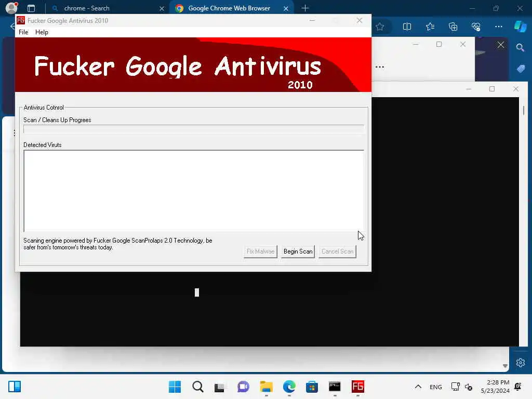Open Command Prompt from taskbar
The width and height of the screenshot is (532, 399).
[335, 387]
